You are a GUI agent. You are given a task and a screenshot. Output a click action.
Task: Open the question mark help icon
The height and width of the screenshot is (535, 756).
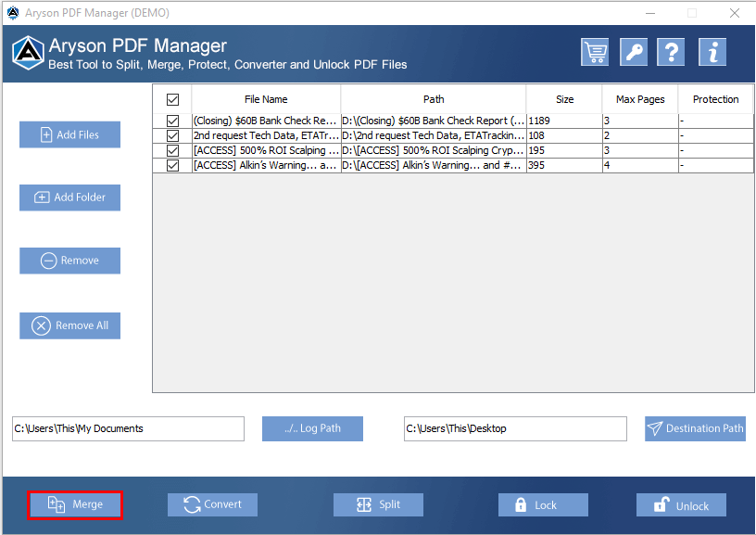tap(671, 52)
